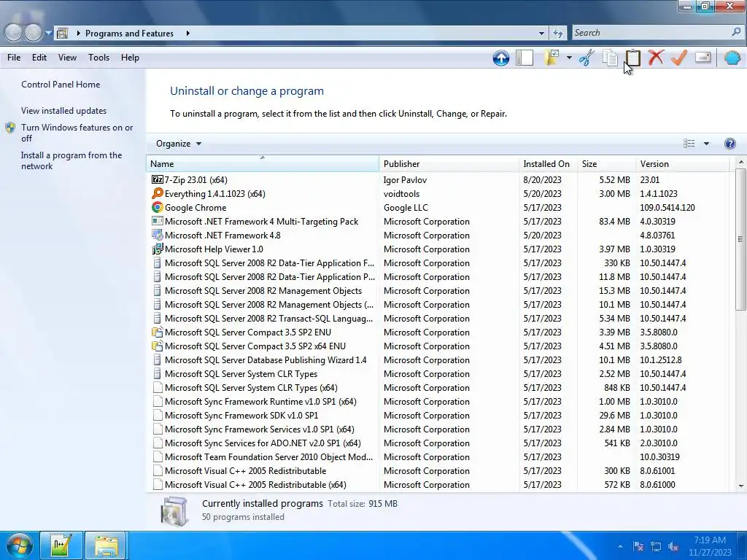This screenshot has height=560, width=747.
Task: Open the Help menu
Action: coord(130,58)
